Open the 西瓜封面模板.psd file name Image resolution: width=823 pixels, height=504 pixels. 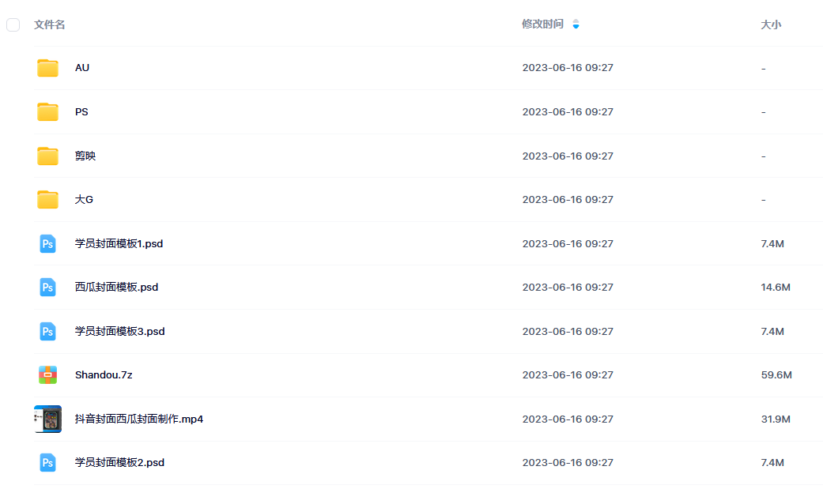116,288
